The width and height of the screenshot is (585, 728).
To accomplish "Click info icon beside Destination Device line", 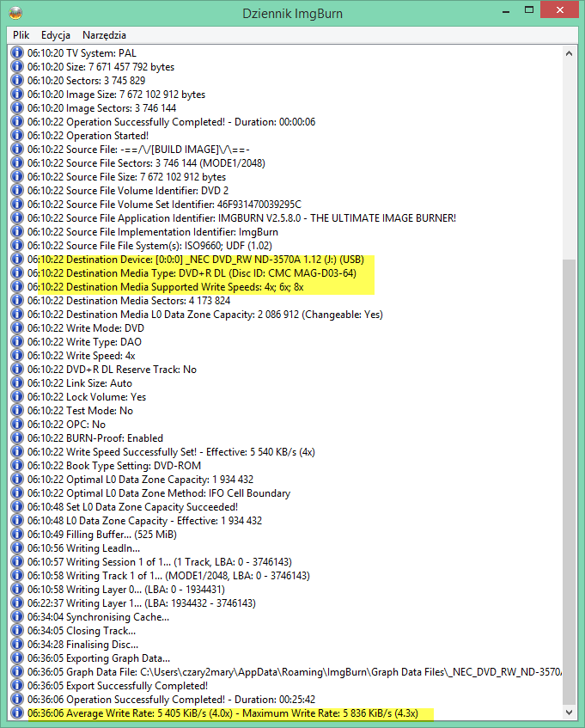I will [x=17, y=259].
